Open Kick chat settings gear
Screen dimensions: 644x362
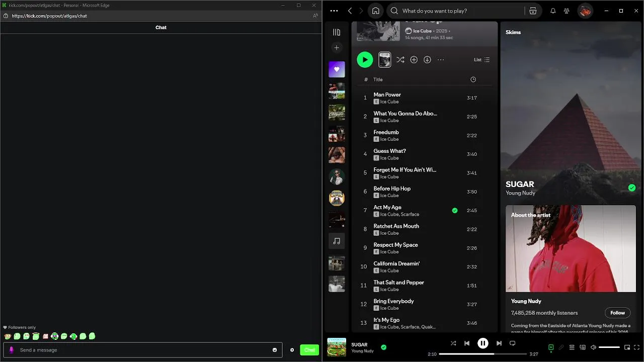point(292,350)
